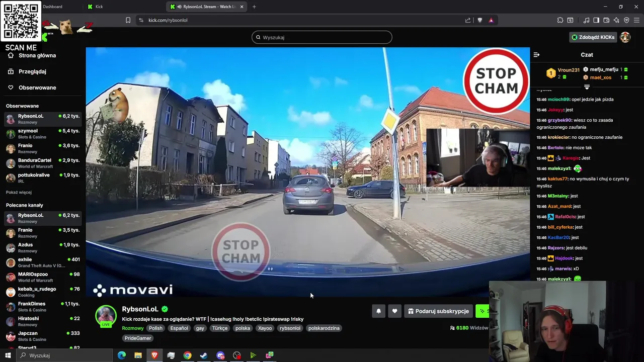644x362 pixels.
Task: Open the browser hamburger menu
Action: coord(636,20)
